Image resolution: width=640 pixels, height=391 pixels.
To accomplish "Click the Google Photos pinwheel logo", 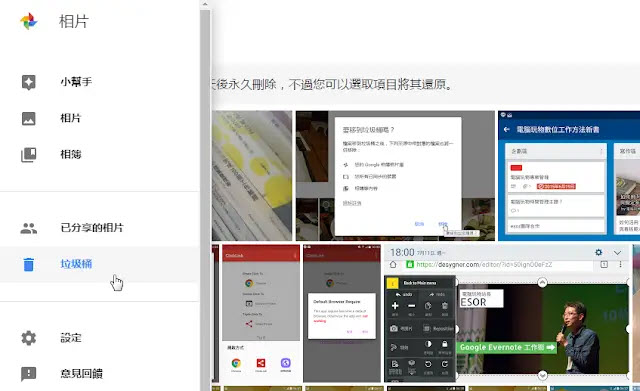I will click(29, 21).
